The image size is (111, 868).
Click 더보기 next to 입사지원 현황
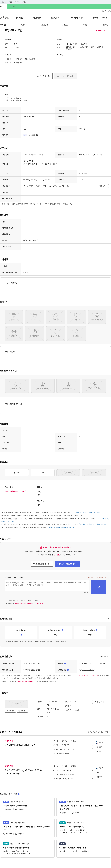tap(107, 619)
